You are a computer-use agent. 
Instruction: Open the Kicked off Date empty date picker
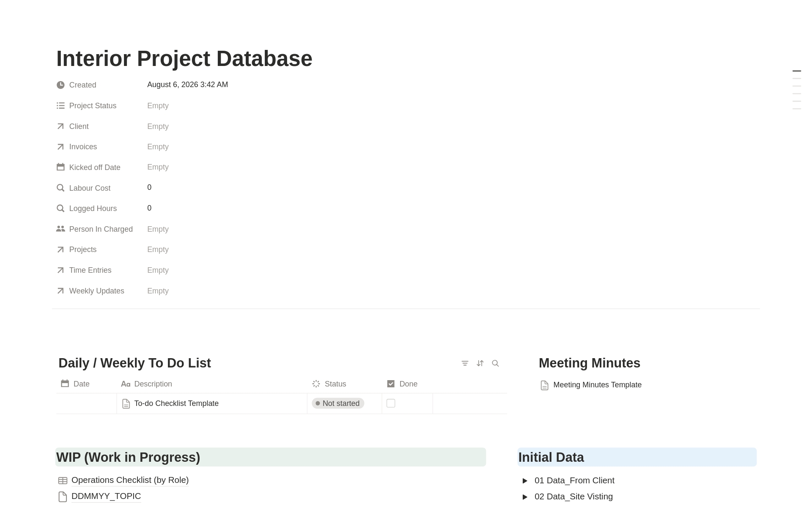[x=158, y=167]
